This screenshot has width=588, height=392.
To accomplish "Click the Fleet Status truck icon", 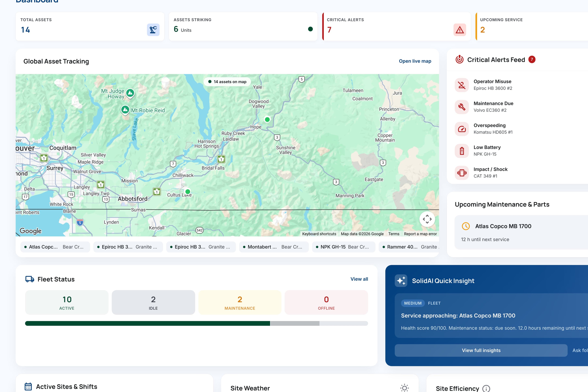I will click(x=30, y=279).
